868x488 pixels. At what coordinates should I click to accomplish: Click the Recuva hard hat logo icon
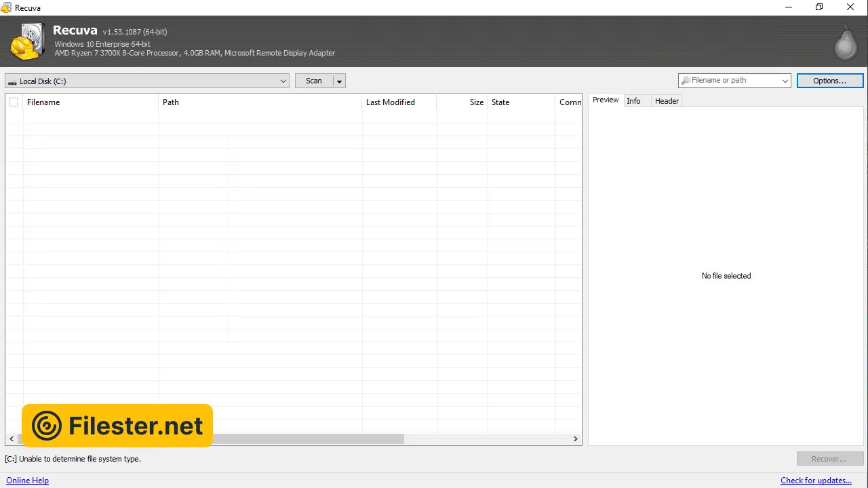[27, 42]
